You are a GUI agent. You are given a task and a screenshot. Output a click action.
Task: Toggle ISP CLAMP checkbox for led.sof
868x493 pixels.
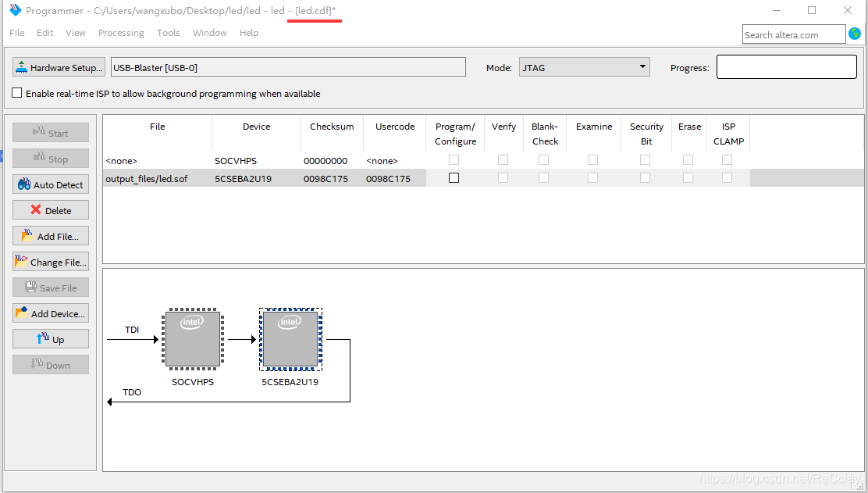tap(727, 178)
